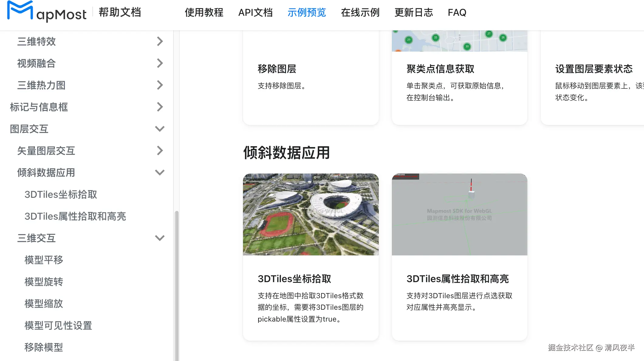Collapse the 图层交互 section arrow
The width and height of the screenshot is (644, 361).
tap(160, 129)
